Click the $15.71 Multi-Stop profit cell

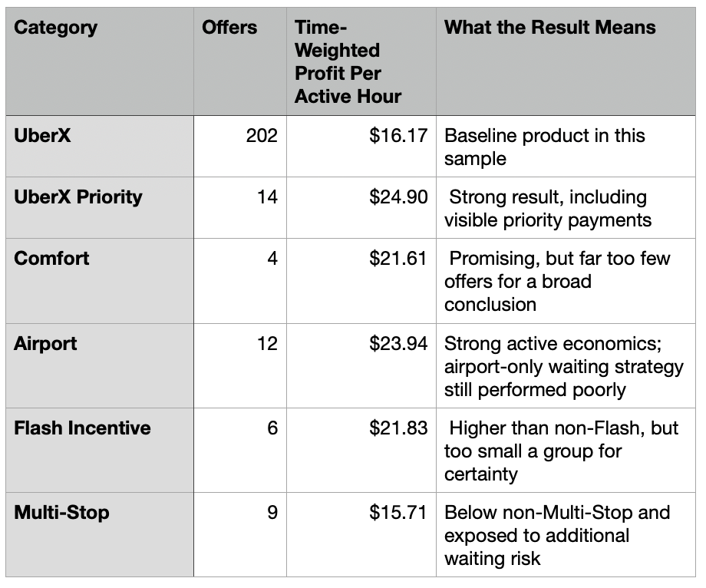tap(361, 534)
